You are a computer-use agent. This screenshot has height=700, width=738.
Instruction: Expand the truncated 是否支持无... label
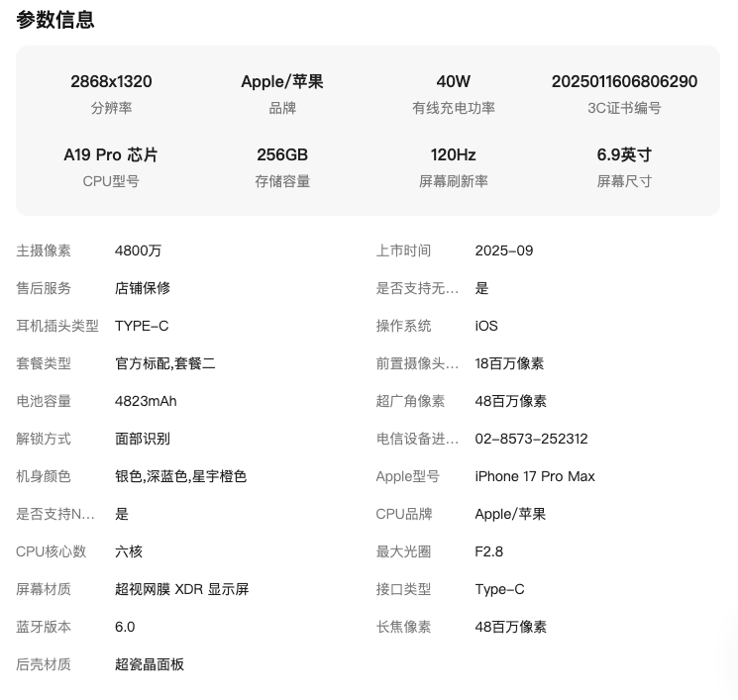(417, 288)
